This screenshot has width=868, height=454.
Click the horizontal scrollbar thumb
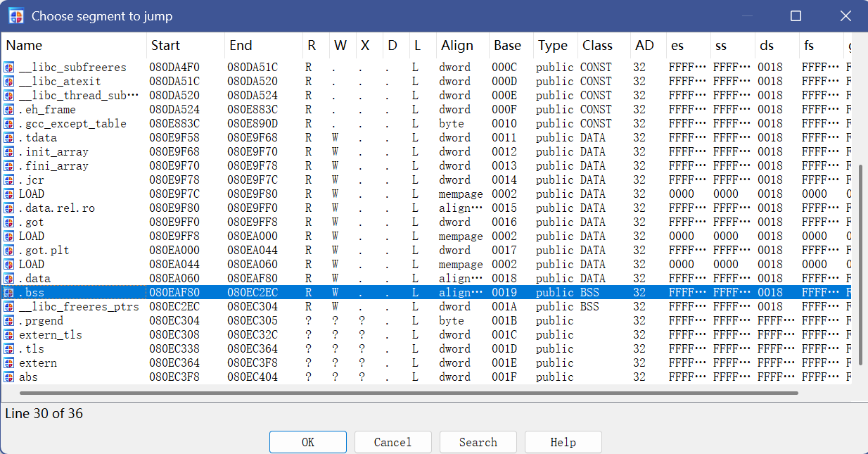(x=408, y=393)
